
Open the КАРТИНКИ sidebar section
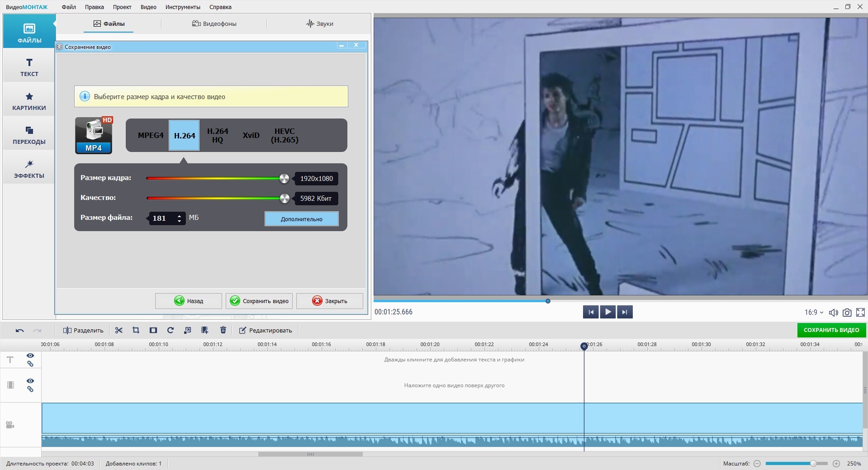pos(29,101)
